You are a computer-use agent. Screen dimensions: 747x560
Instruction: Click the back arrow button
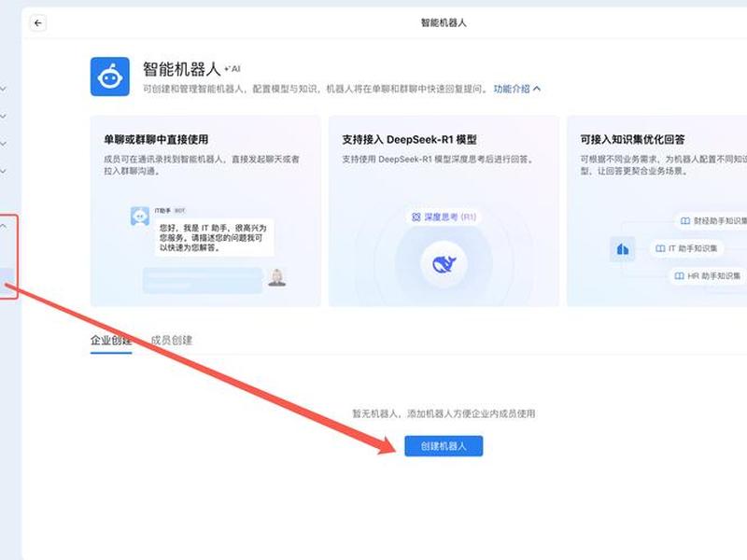click(38, 22)
